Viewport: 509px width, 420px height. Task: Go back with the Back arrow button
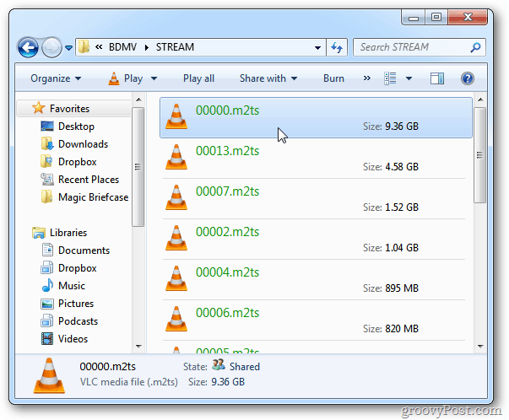[28, 48]
